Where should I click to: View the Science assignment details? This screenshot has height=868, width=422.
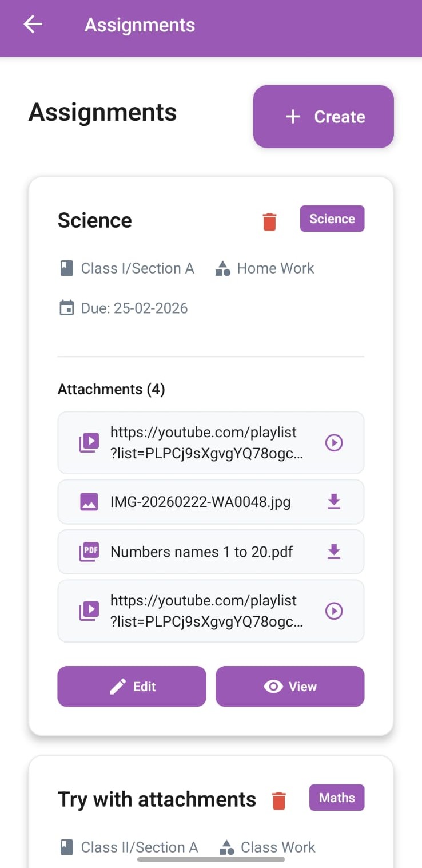click(x=290, y=687)
